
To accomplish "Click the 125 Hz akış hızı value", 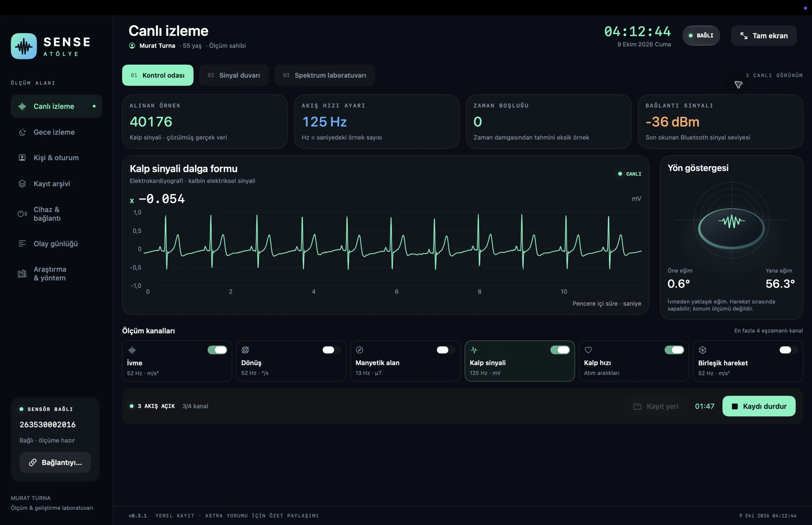I will point(324,122).
